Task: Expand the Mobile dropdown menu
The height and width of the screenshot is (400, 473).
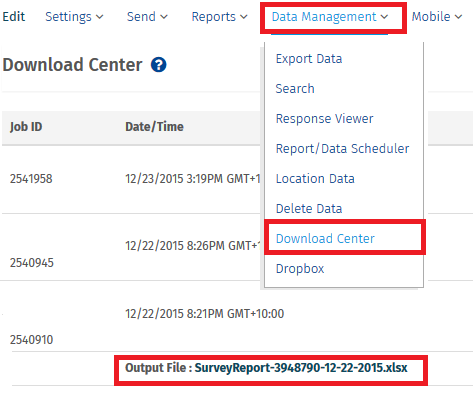Action: pos(437,17)
